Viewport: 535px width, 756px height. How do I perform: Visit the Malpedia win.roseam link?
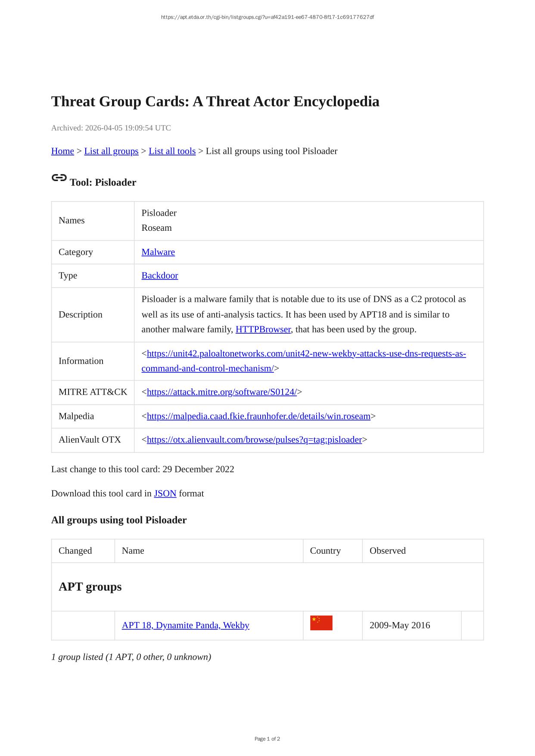tap(258, 416)
